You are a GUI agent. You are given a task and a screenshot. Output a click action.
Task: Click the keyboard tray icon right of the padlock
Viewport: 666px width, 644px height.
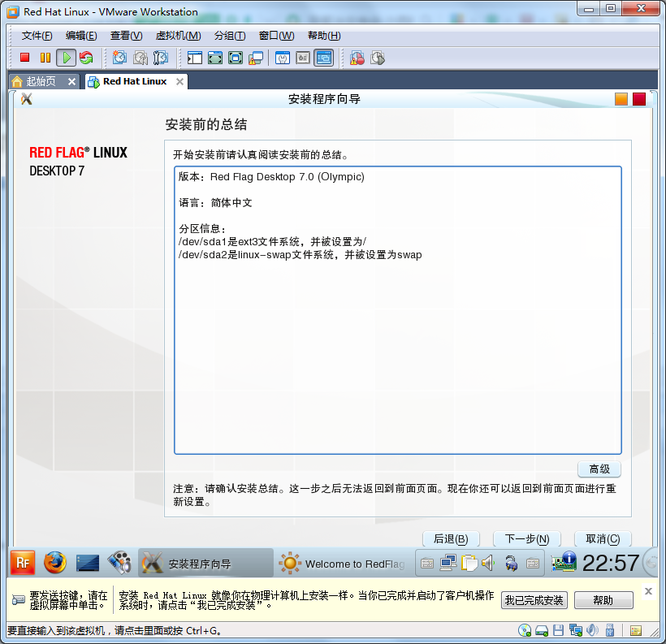pos(533,564)
